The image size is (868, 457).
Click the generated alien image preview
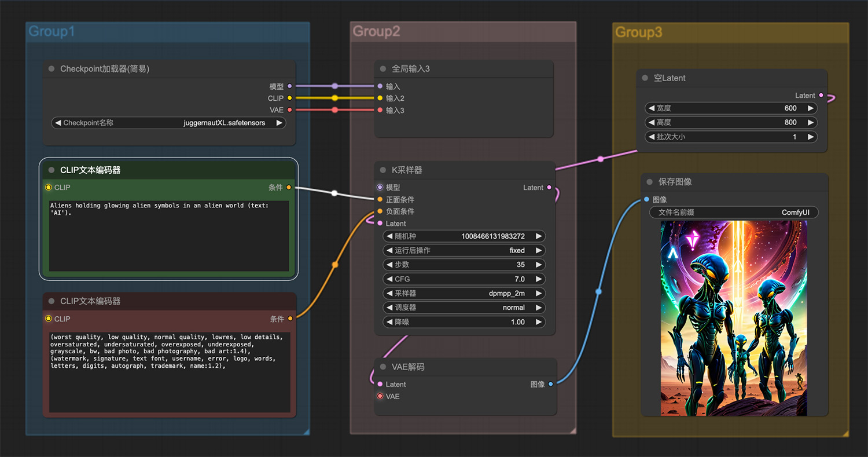pos(734,318)
